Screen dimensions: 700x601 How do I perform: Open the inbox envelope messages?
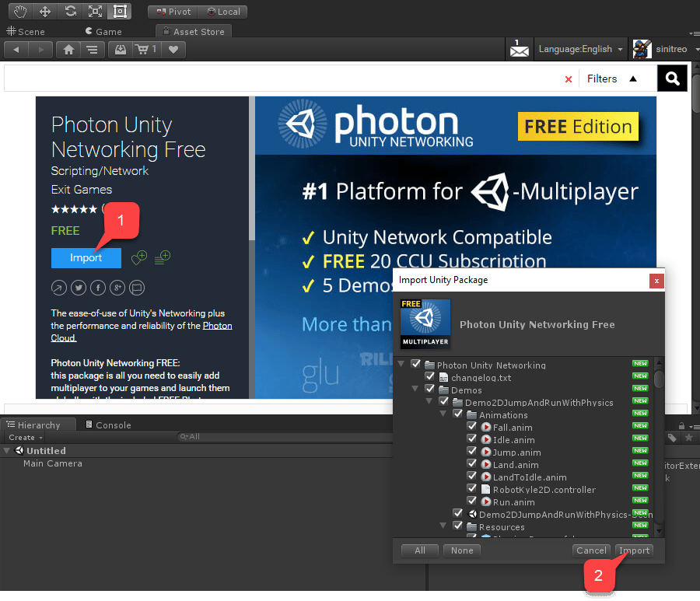(520, 49)
